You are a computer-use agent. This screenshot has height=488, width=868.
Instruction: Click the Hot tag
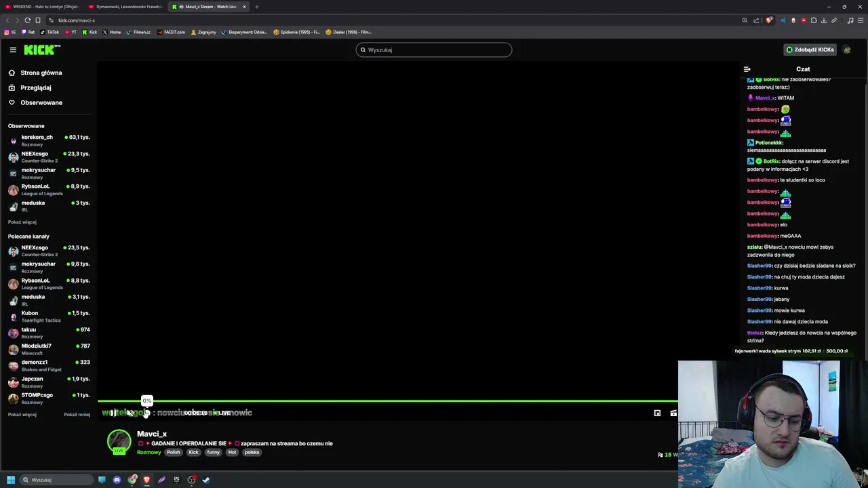click(232, 452)
